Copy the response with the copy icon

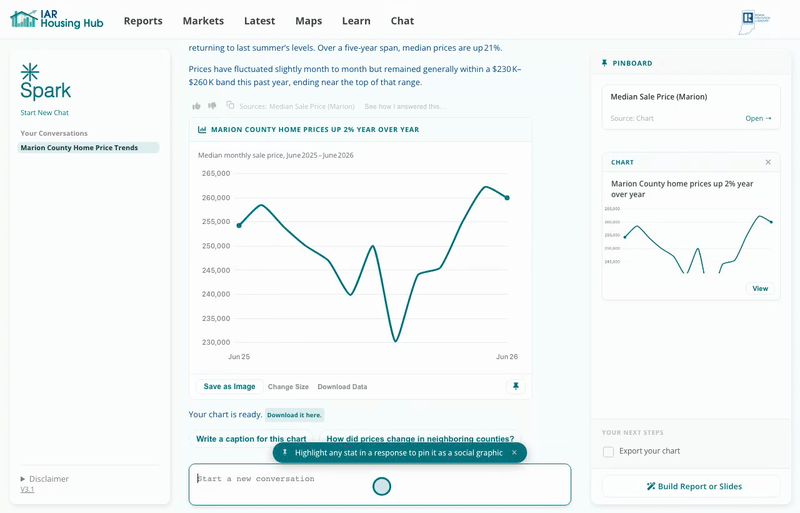(x=230, y=105)
